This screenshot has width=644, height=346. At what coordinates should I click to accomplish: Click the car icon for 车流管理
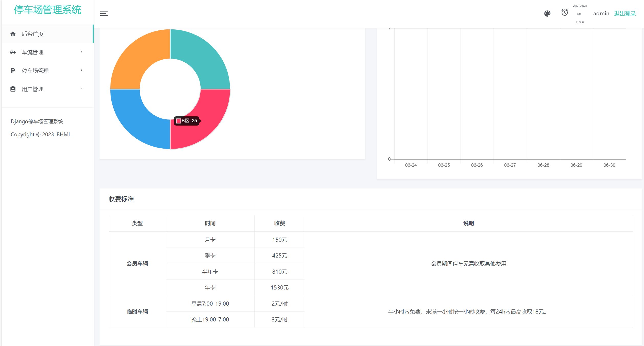[x=13, y=52]
